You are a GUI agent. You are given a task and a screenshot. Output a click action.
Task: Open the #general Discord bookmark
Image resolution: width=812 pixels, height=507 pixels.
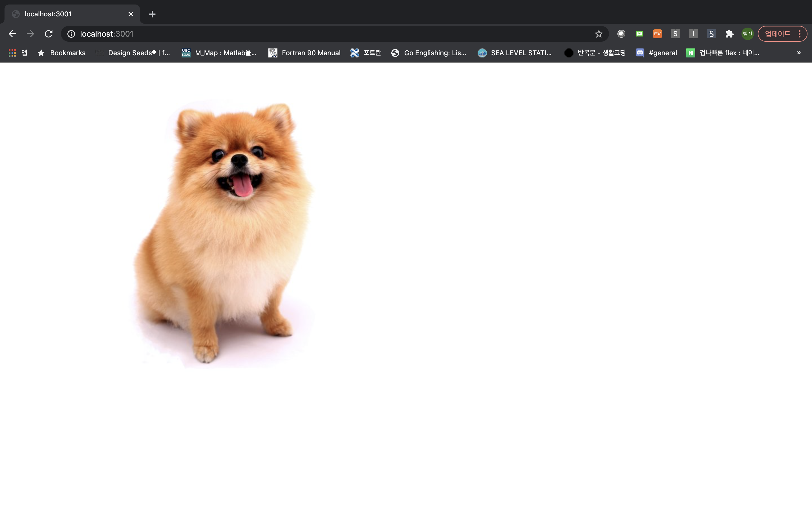click(x=656, y=53)
